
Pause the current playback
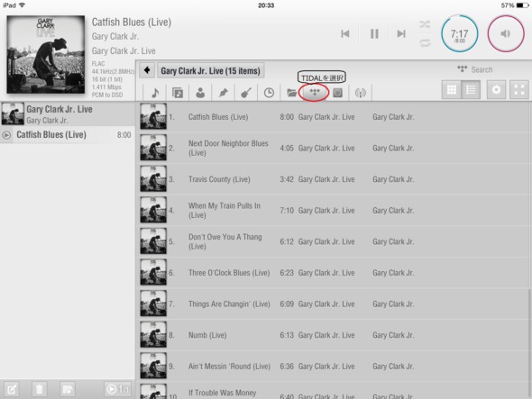pyautogui.click(x=374, y=33)
